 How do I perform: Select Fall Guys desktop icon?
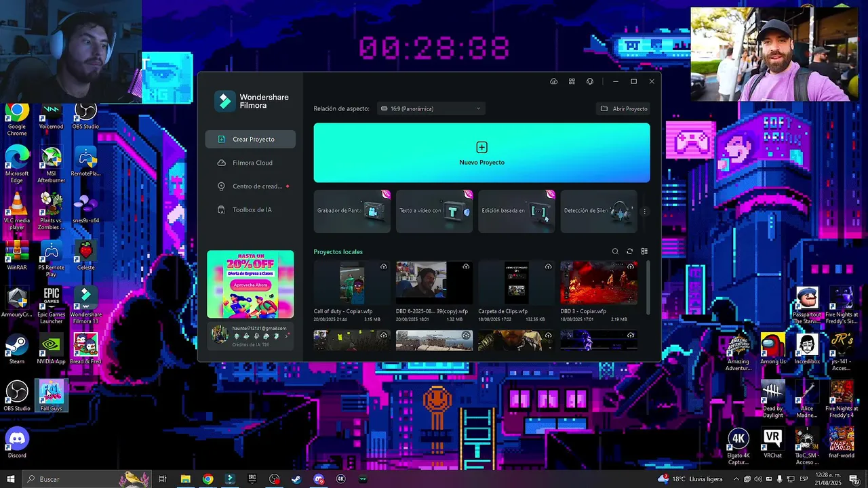[x=51, y=396]
